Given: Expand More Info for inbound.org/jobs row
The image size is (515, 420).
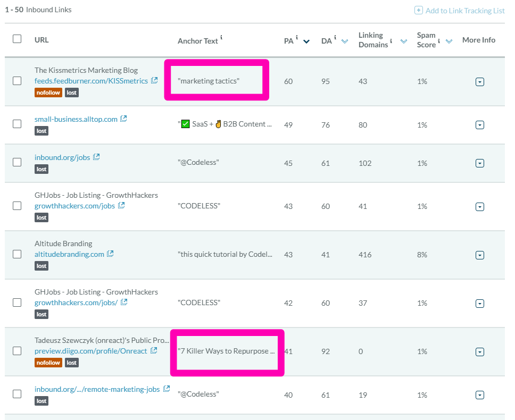Looking at the screenshot, I should [480, 163].
